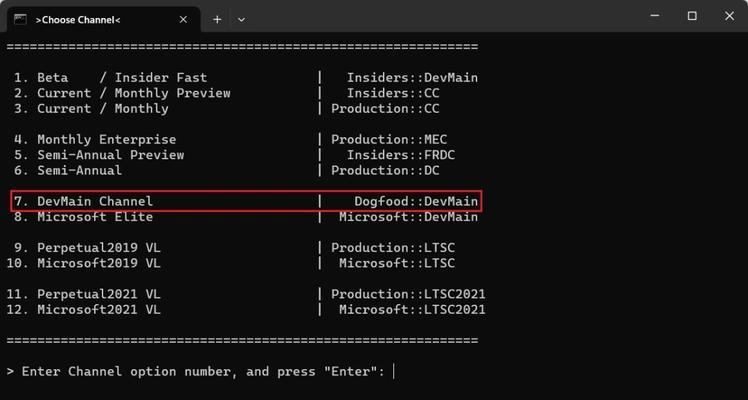Close the '>Choose Channel<' tab
748x400 pixels.
[183, 20]
